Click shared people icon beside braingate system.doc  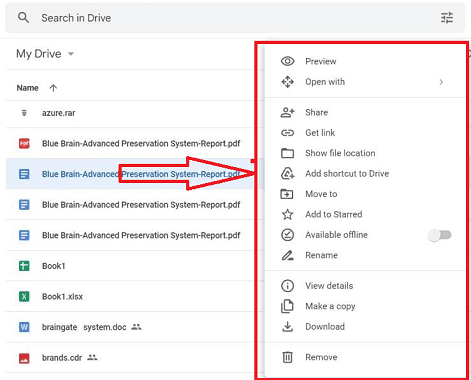pyautogui.click(x=136, y=327)
